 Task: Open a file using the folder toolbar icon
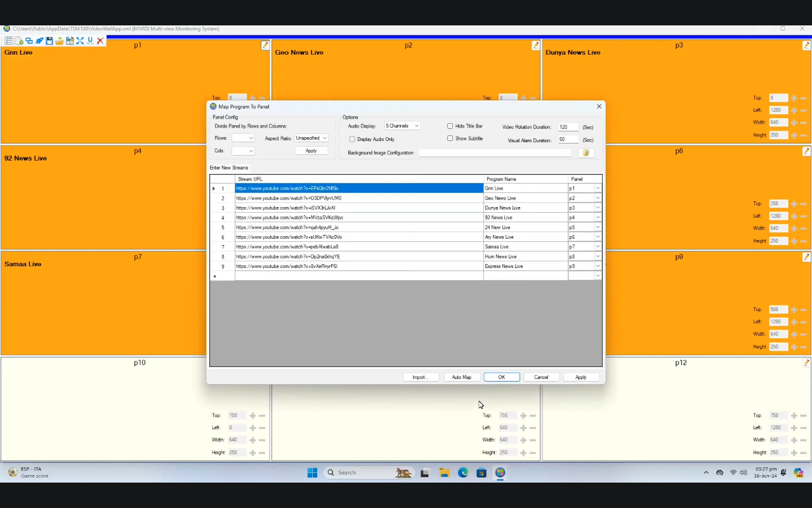(60, 40)
